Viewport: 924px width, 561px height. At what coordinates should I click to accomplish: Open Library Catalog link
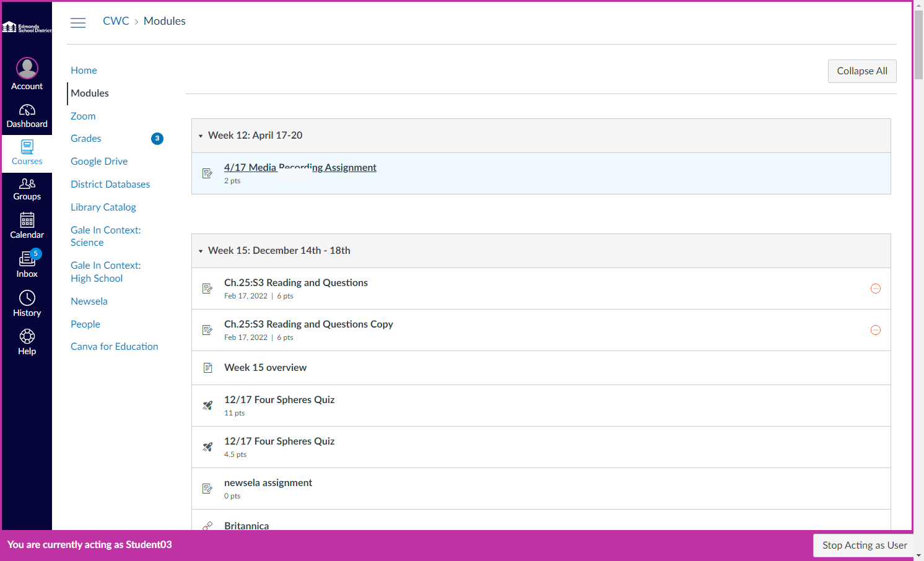coord(103,207)
